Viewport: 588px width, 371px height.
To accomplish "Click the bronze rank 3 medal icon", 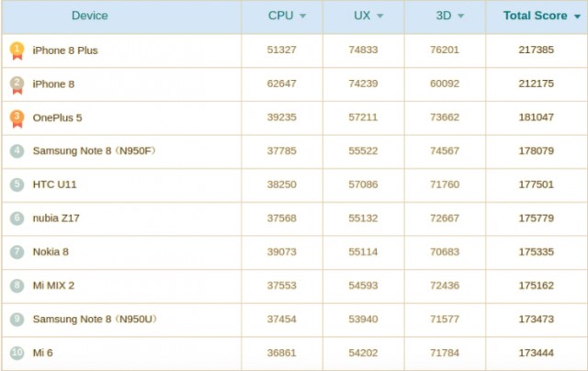I will click(x=17, y=118).
